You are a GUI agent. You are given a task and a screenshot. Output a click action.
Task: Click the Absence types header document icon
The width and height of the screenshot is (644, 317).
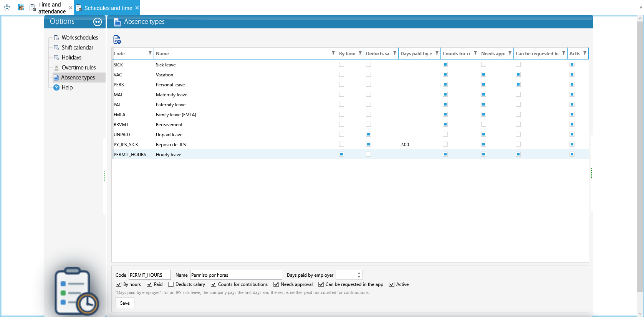point(118,22)
